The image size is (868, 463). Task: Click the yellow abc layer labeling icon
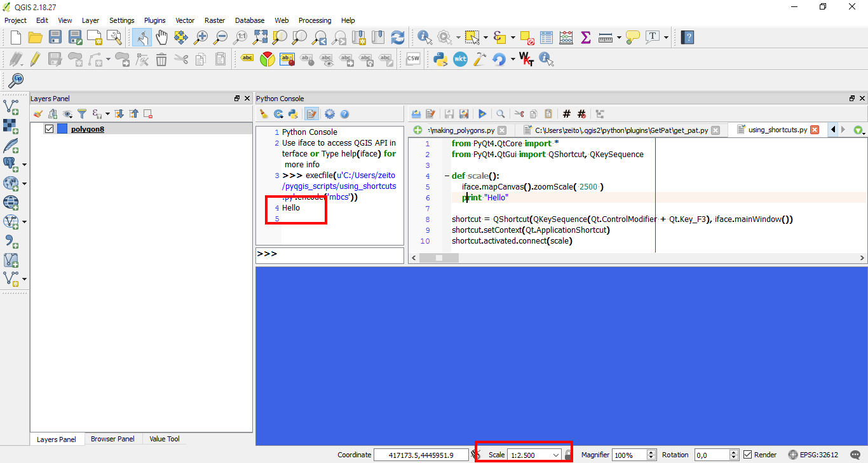pos(248,59)
